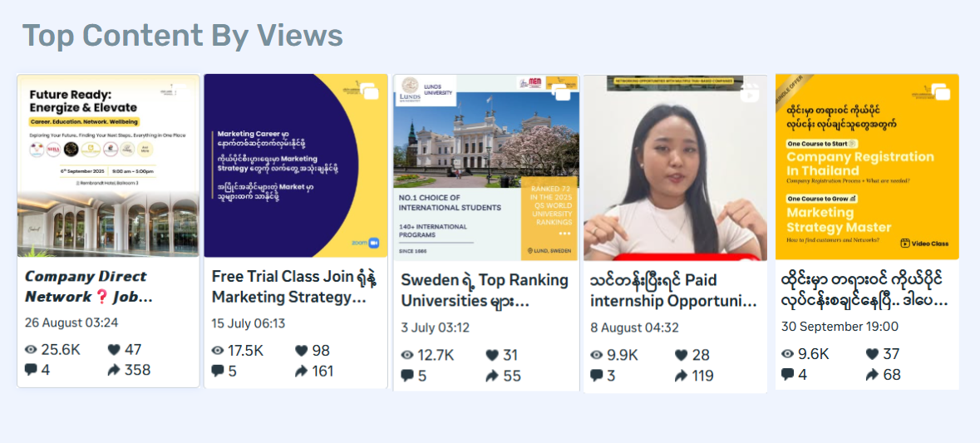980x443 pixels.
Task: Open the Company Registration In Thailand thumbnail
Action: pyautogui.click(x=867, y=167)
